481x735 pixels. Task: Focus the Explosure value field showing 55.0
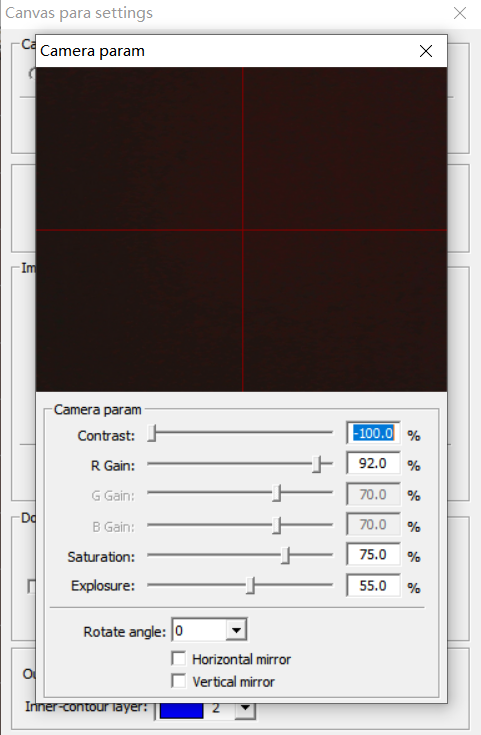coord(373,585)
